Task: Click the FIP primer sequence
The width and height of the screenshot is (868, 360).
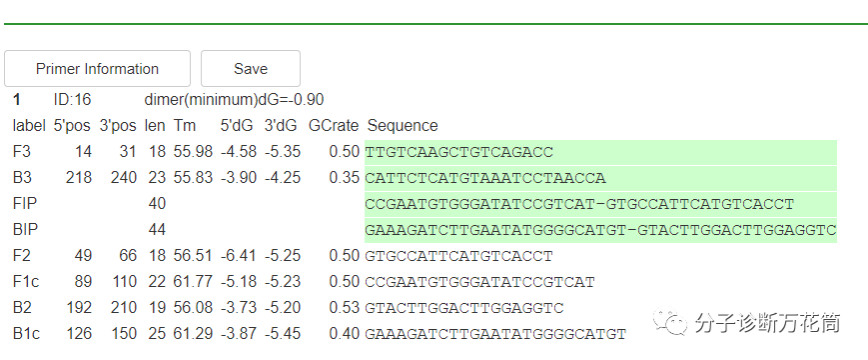Action: click(x=579, y=204)
